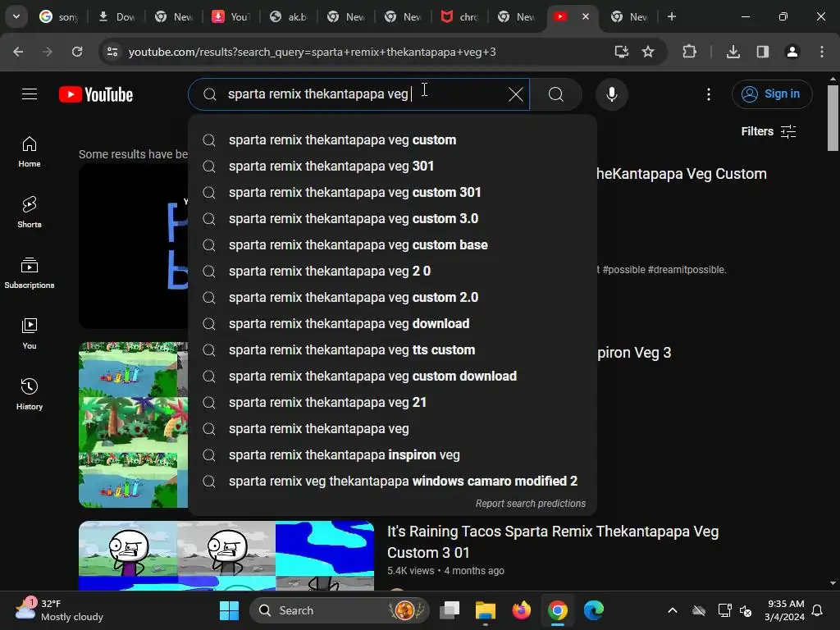Open the taskbar weather widget
Image resolution: width=840 pixels, height=630 pixels.
pos(59,610)
